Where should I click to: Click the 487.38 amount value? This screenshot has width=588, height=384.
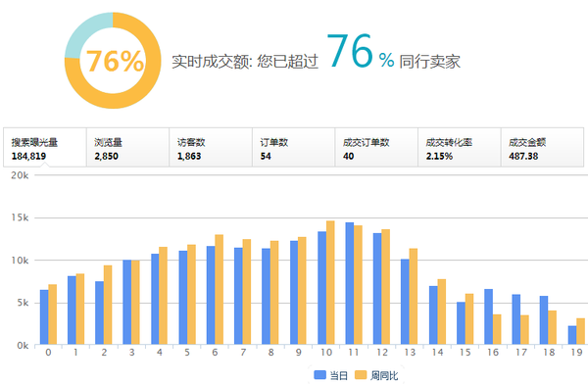point(523,157)
